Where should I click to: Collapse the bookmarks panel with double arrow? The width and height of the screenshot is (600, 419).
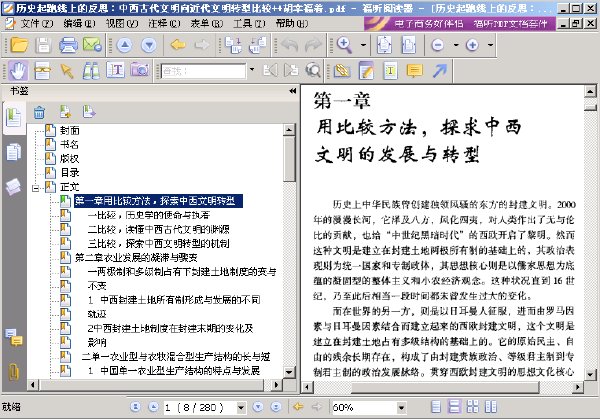(293, 91)
